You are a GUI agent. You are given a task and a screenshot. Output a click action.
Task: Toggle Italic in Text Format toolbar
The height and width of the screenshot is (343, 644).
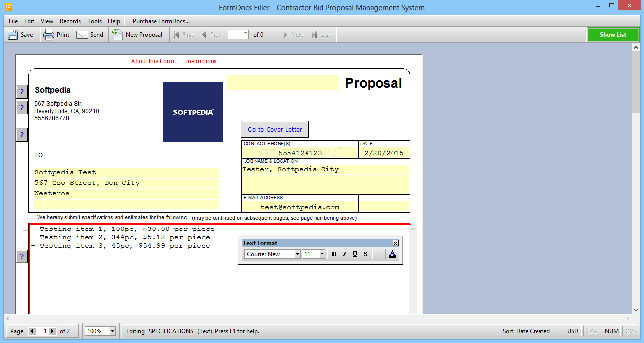[344, 254]
